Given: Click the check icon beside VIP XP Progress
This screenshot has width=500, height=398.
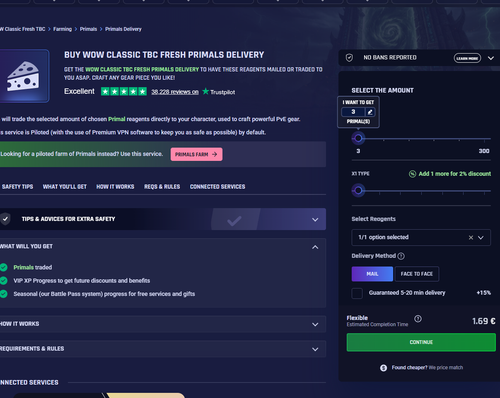Looking at the screenshot, I should click(3, 281).
